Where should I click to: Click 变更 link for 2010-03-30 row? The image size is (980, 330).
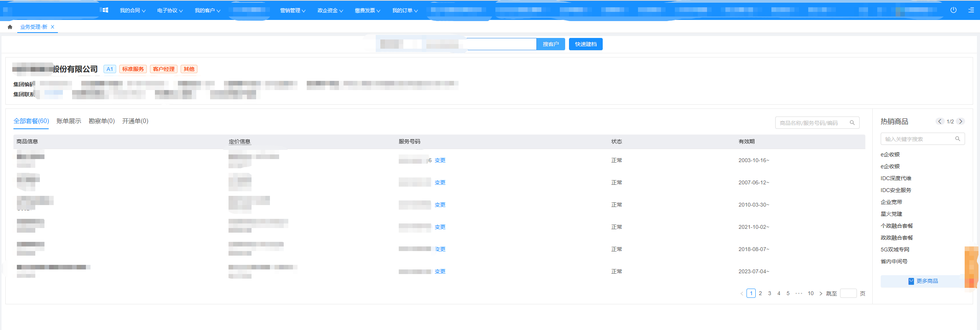[x=440, y=205]
